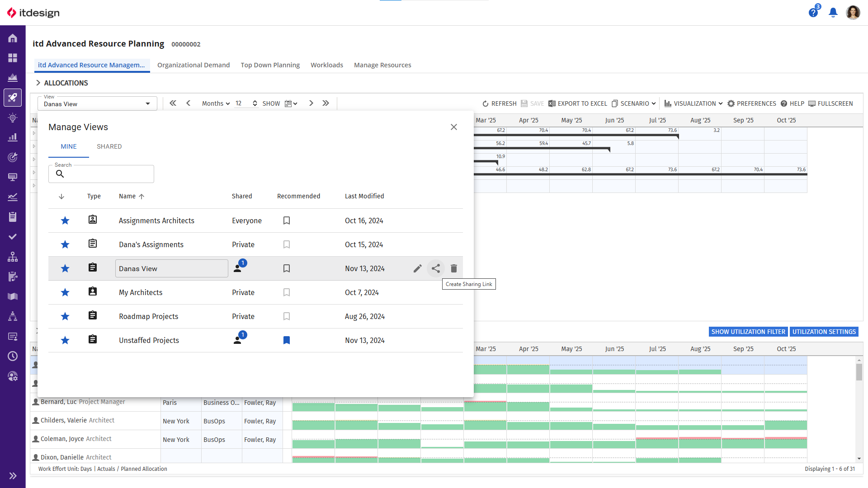Open the help question mark icon
This screenshot has height=488, width=868.
coord(813,13)
